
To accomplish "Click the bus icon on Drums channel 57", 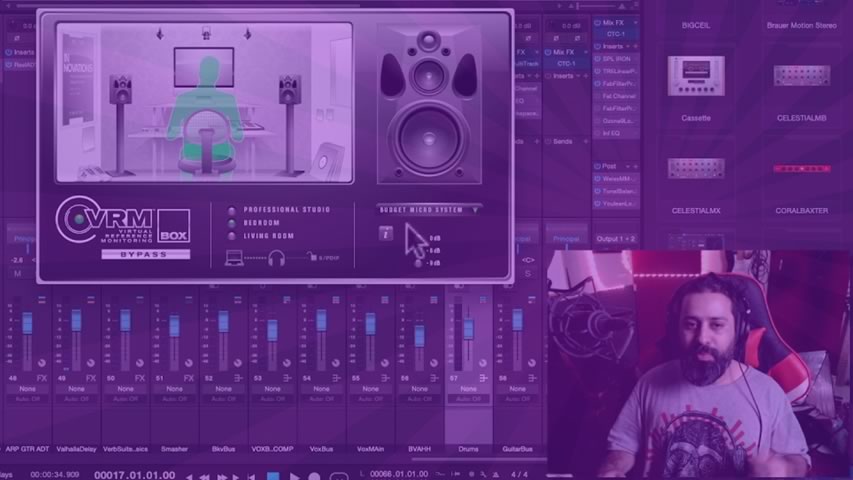I will tap(483, 378).
